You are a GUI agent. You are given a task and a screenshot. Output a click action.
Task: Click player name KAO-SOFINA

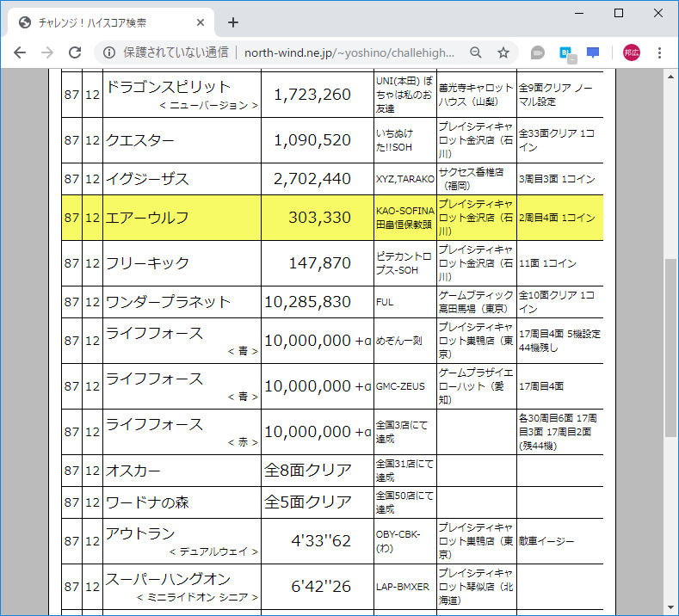click(404, 211)
